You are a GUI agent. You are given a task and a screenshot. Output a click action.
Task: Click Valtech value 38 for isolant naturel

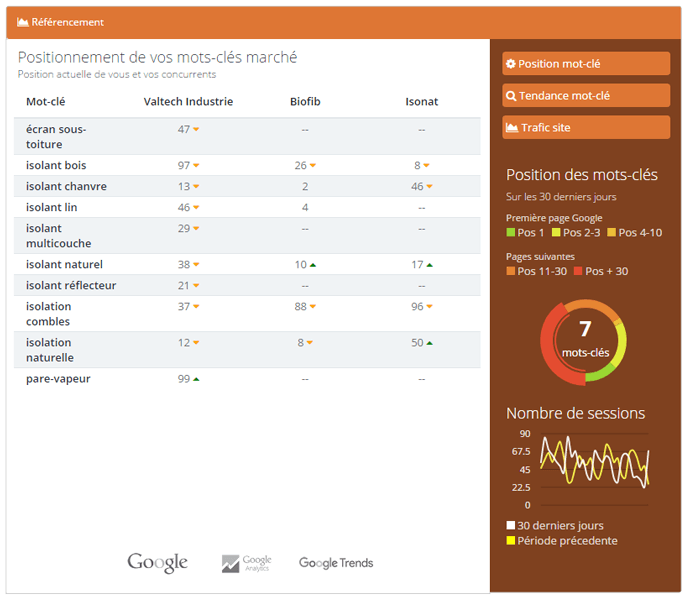[184, 265]
